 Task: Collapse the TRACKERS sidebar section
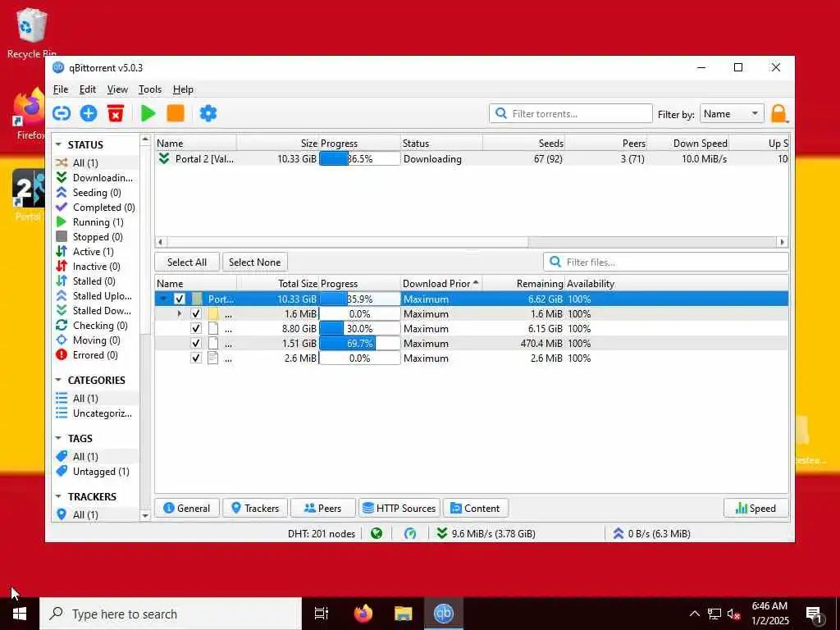click(x=59, y=496)
